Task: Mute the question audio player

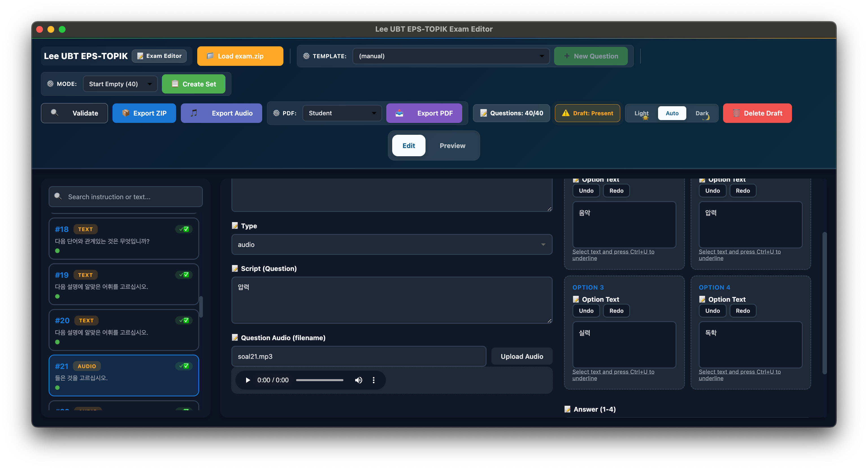Action: point(359,380)
